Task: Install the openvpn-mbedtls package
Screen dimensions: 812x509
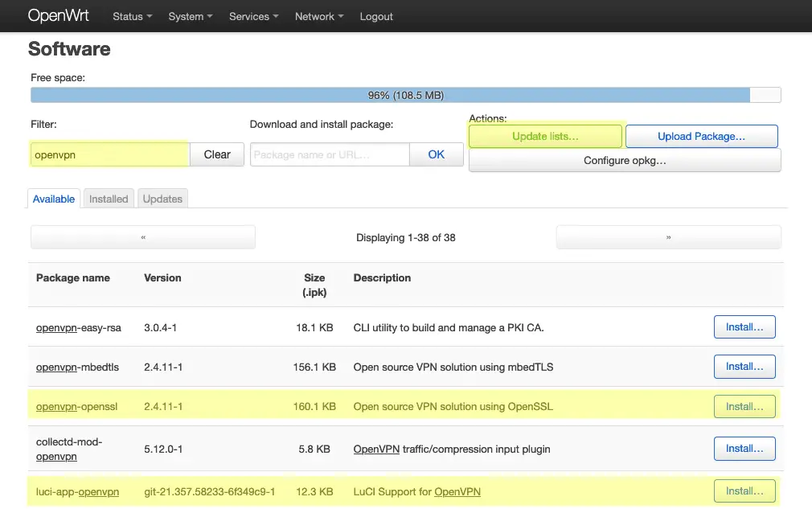Action: (x=744, y=367)
